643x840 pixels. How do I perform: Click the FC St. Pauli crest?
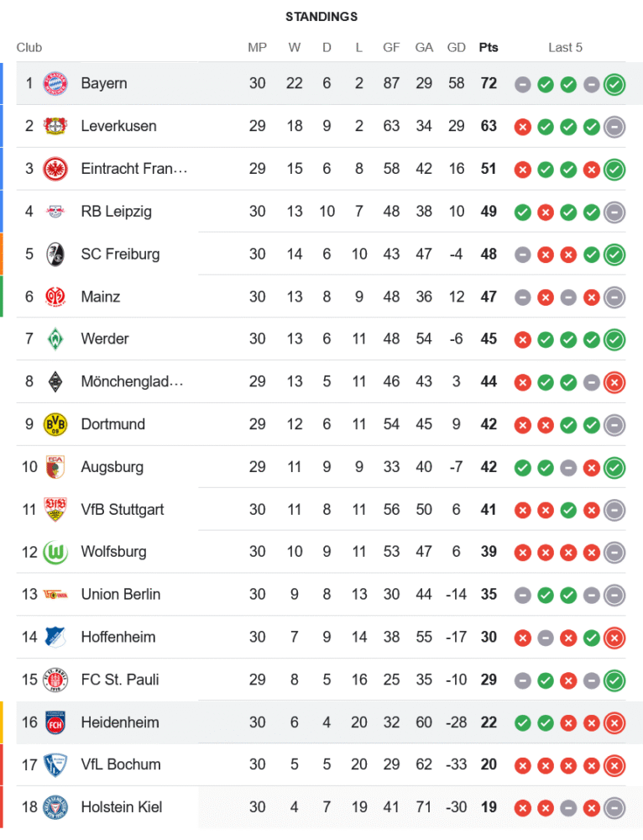[55, 680]
